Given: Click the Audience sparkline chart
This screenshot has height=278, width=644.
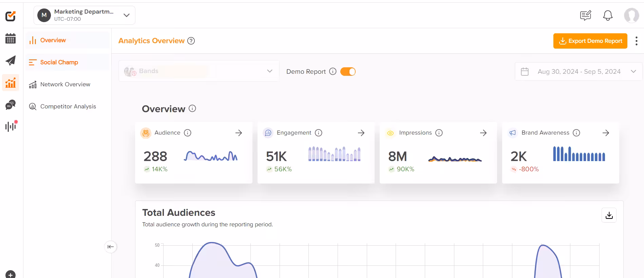Looking at the screenshot, I should pyautogui.click(x=211, y=156).
